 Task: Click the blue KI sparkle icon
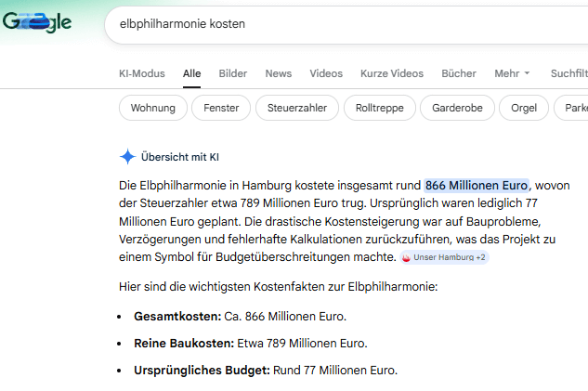127,156
